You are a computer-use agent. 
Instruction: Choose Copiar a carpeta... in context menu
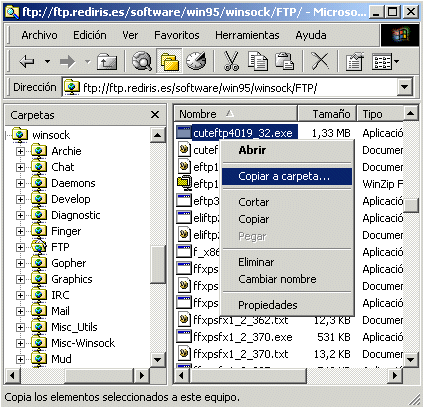click(x=287, y=176)
